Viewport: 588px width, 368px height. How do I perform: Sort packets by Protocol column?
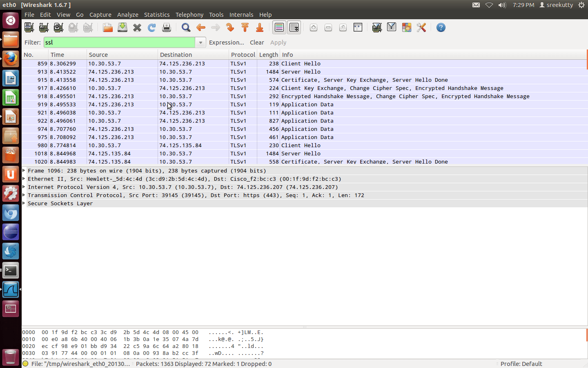[243, 55]
